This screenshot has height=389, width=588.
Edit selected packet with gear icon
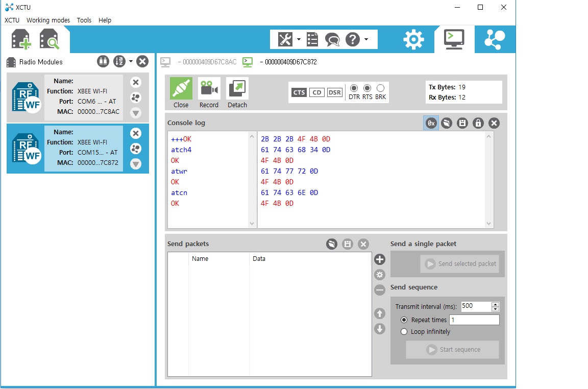380,275
